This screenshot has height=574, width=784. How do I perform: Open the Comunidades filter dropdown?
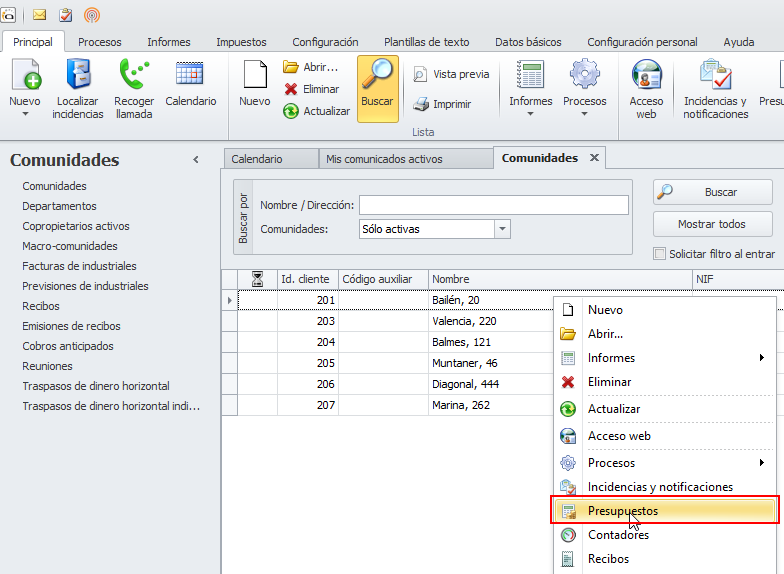[502, 229]
